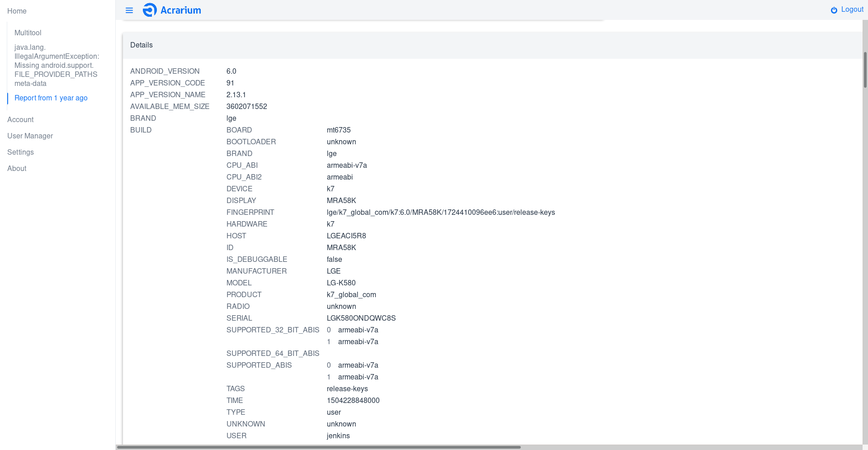
Task: Click the Details panel header
Action: 142,45
